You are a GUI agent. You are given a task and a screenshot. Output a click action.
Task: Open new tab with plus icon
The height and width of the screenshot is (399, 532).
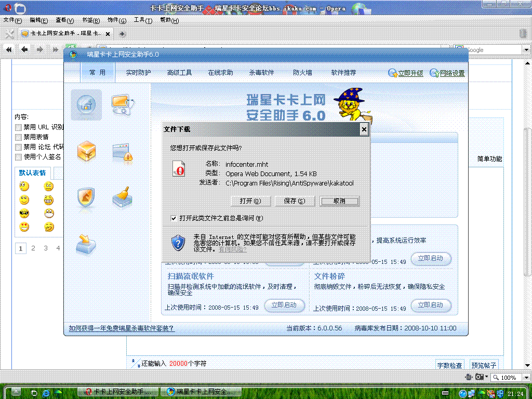coord(122,34)
